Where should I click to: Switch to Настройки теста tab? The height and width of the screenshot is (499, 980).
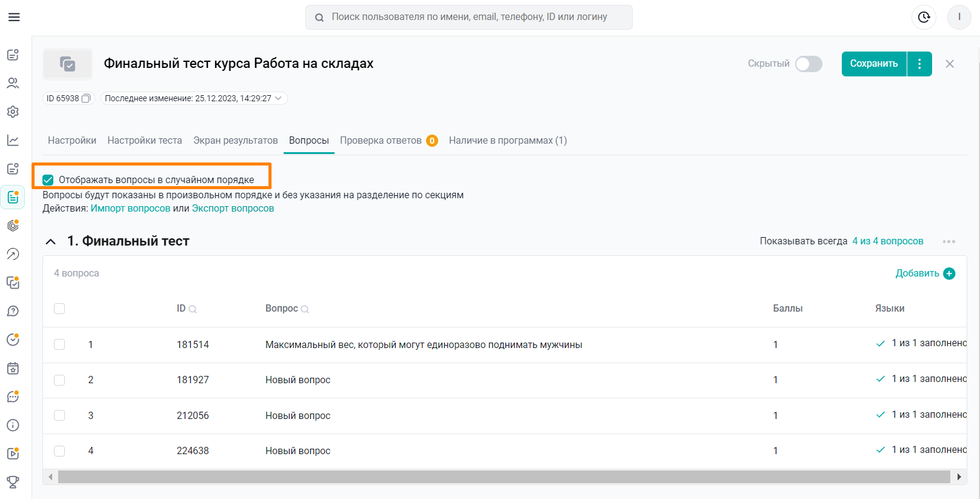coord(145,141)
